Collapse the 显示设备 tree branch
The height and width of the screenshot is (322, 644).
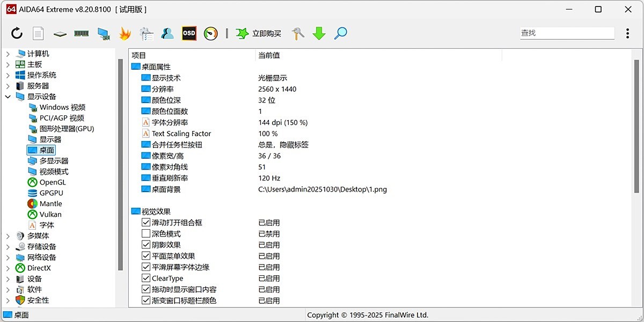pos(8,96)
